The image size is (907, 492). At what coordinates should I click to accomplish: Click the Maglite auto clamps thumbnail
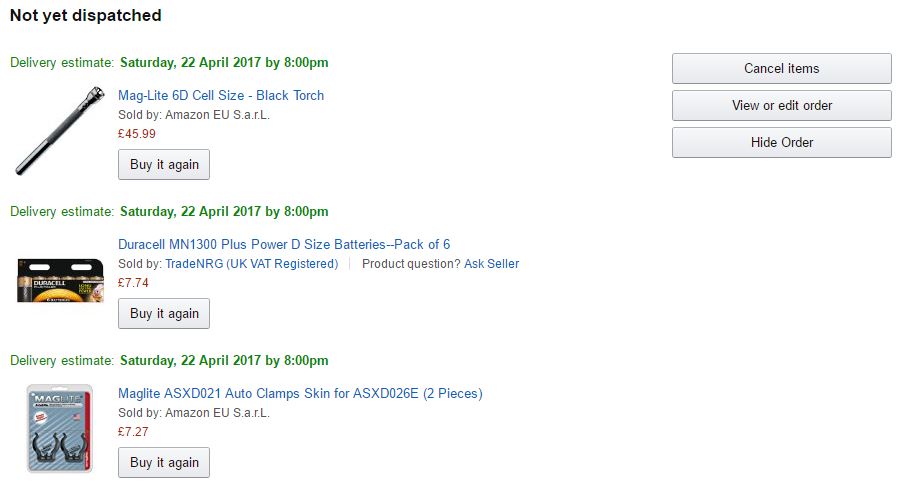tap(59, 428)
